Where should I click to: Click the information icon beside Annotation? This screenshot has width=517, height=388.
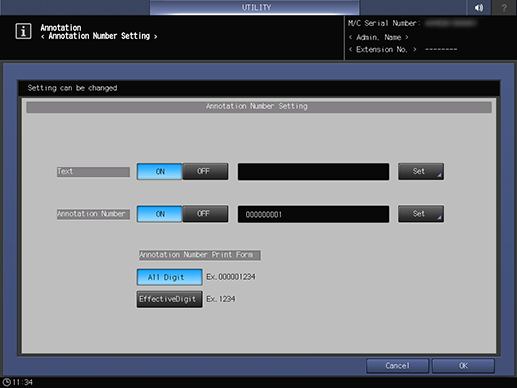[x=23, y=31]
